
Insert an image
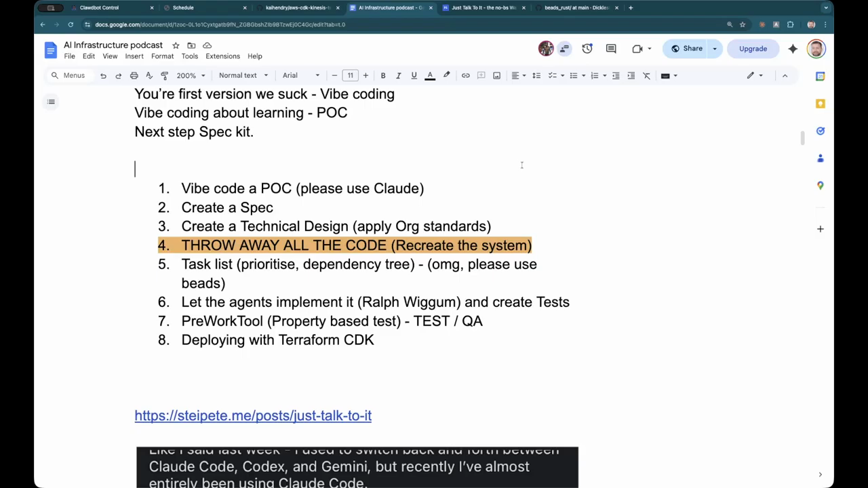(x=496, y=75)
